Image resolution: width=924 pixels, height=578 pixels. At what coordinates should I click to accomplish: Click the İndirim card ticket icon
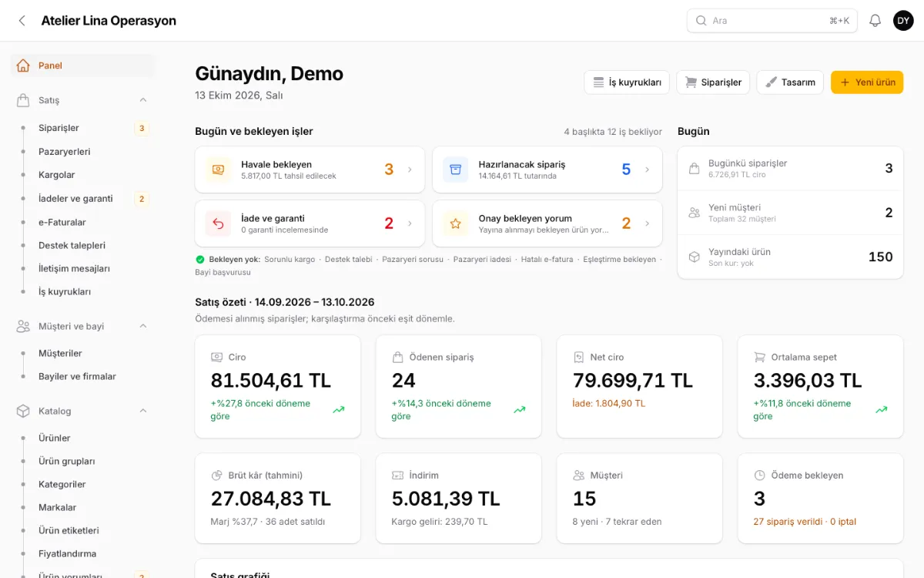pyautogui.click(x=398, y=476)
